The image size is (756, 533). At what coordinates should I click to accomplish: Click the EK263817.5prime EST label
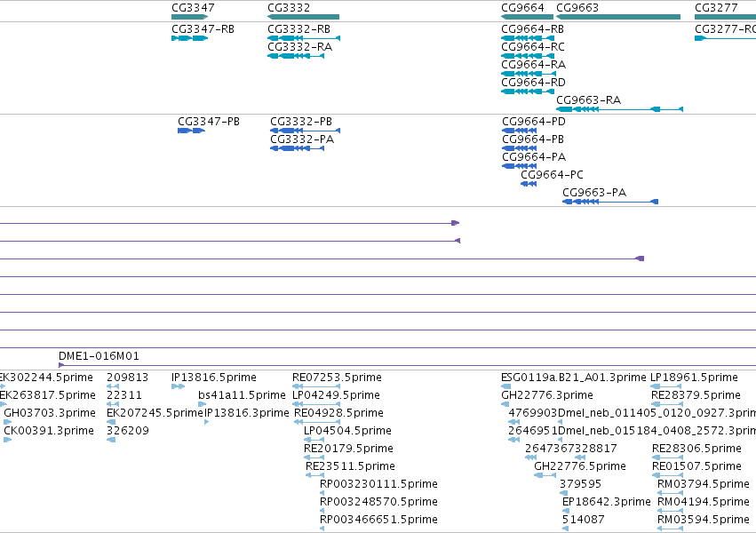(47, 395)
